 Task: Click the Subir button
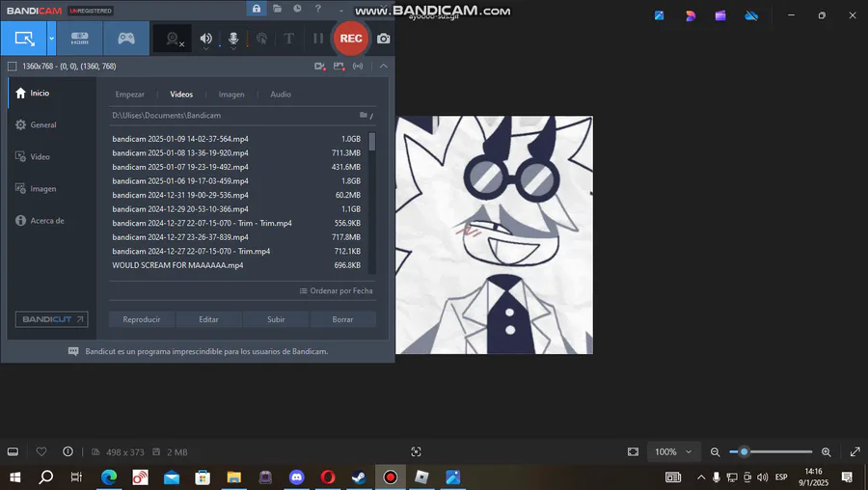pyautogui.click(x=276, y=319)
